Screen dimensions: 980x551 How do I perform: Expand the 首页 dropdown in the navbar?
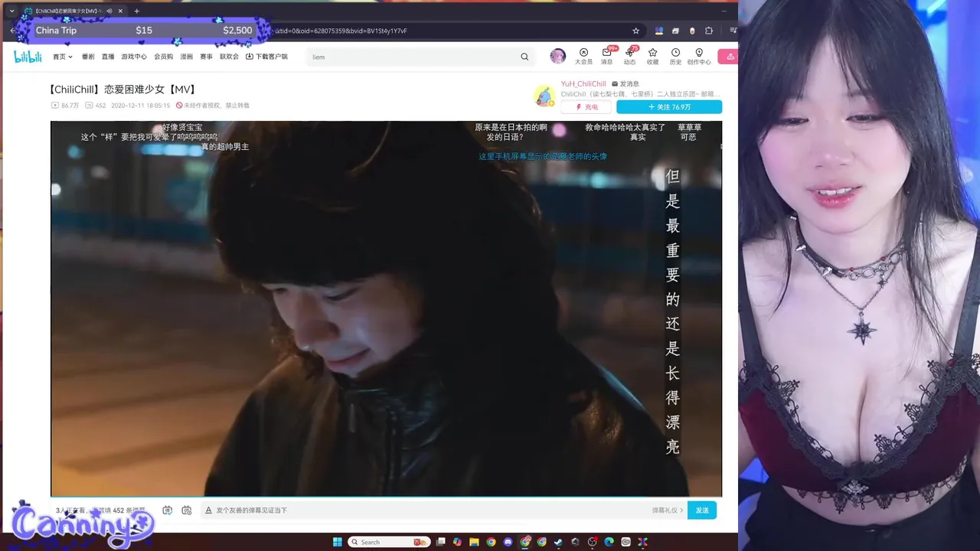tap(63, 57)
